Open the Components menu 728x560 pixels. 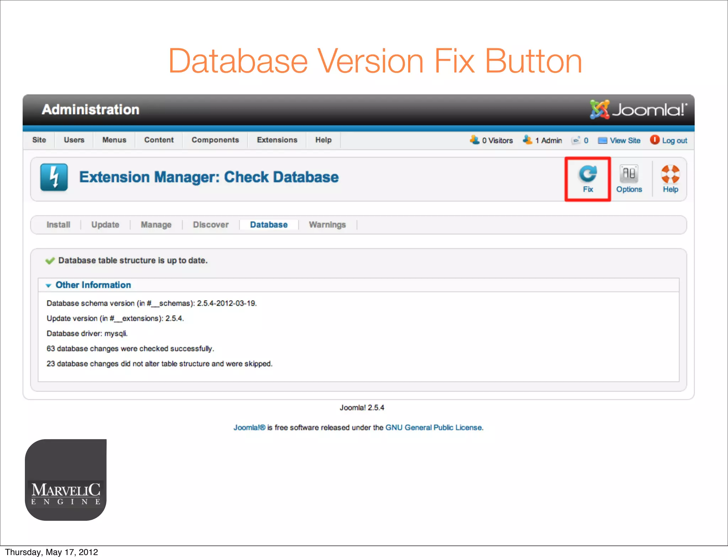215,140
